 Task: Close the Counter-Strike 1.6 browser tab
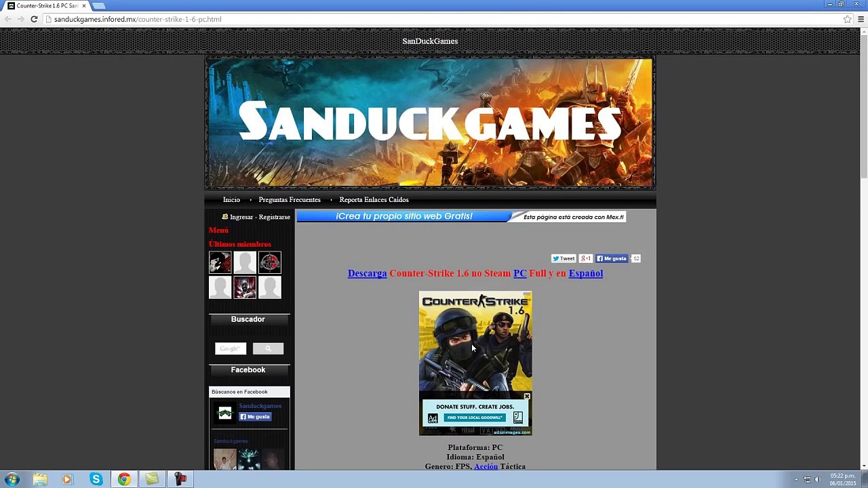click(x=84, y=5)
